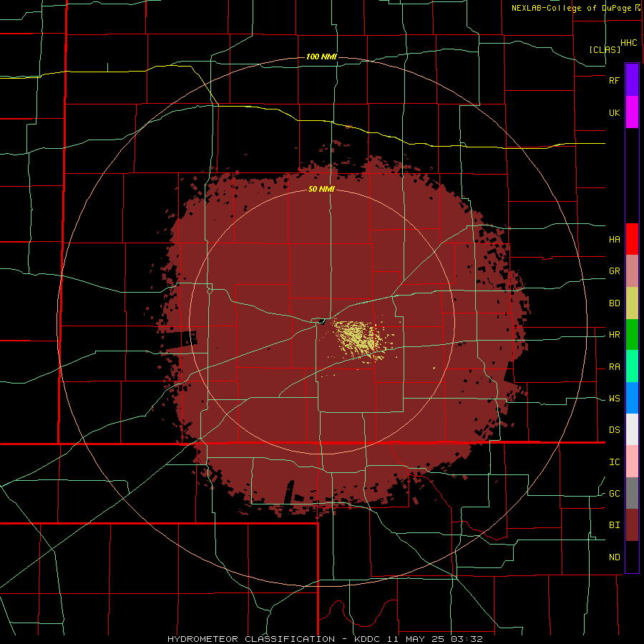Click the HR legend label

point(614,335)
